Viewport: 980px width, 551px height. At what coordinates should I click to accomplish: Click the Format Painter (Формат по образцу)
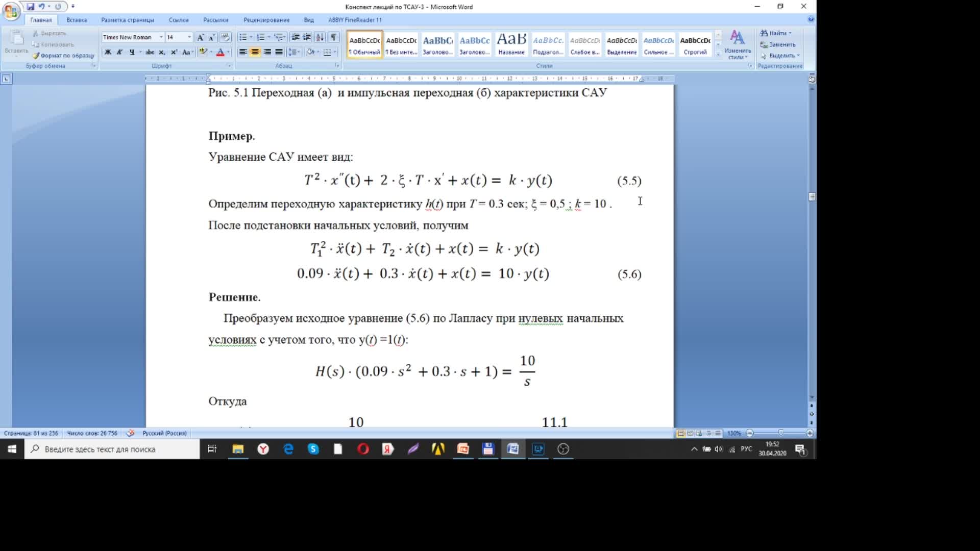(x=63, y=56)
